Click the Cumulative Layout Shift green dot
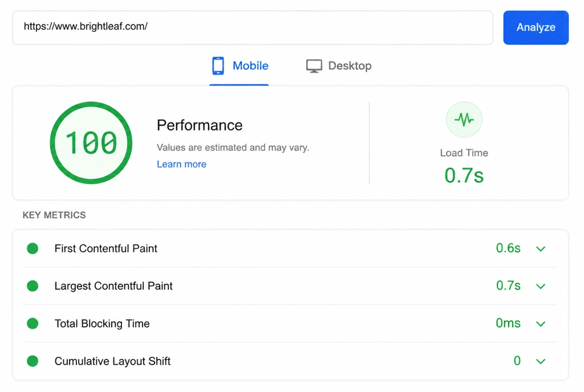584x392 pixels. (33, 361)
